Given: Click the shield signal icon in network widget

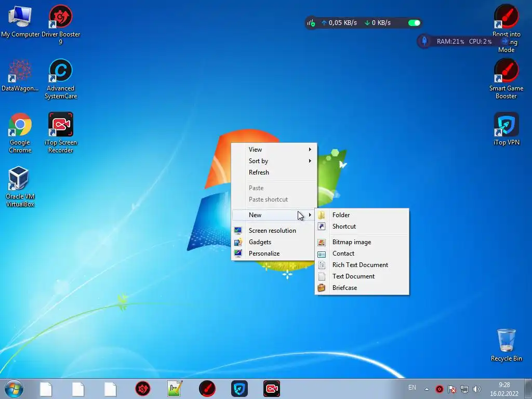Looking at the screenshot, I should click(x=311, y=23).
